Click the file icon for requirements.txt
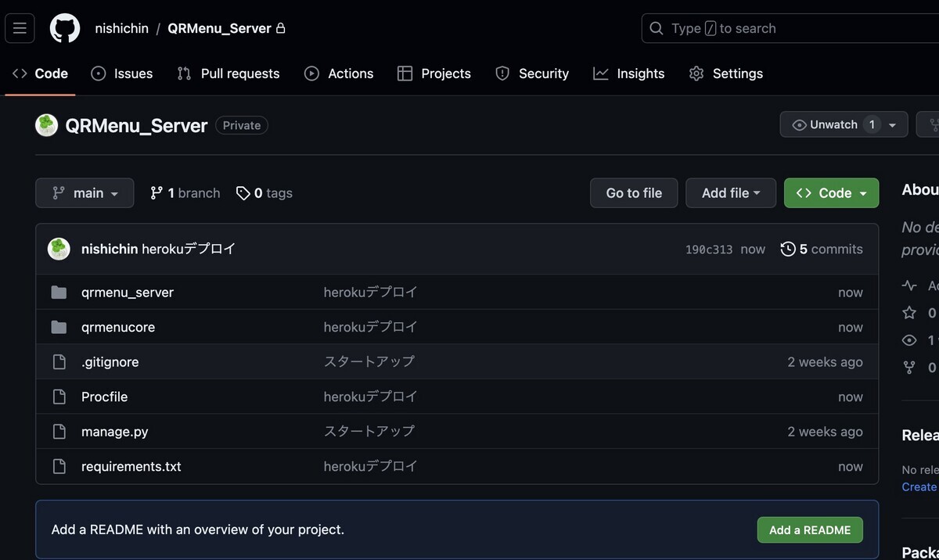This screenshot has height=560, width=939. point(59,466)
